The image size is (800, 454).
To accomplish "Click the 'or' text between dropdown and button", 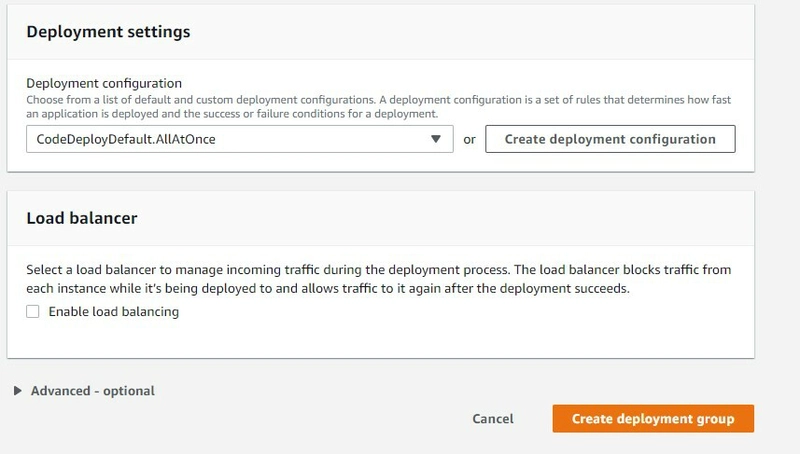I will [x=469, y=139].
